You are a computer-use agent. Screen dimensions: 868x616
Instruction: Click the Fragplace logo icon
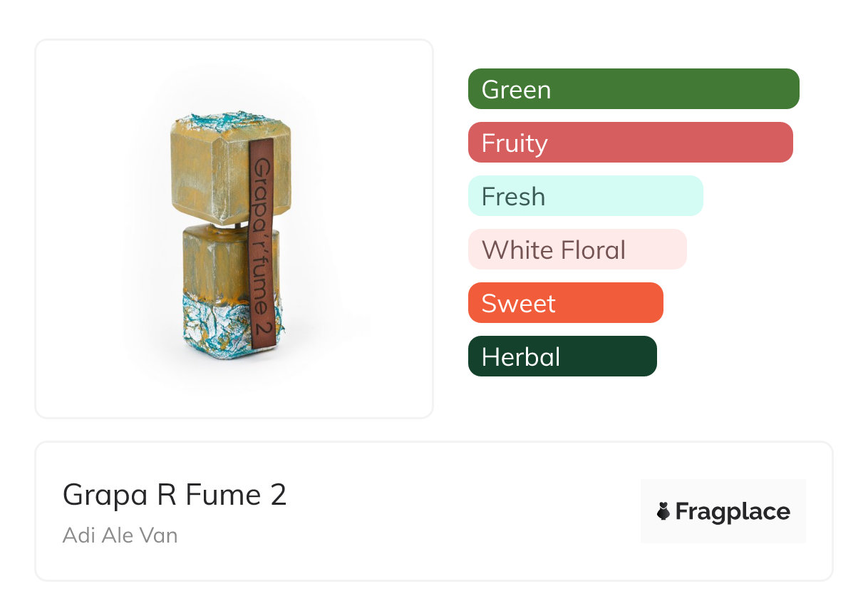click(663, 511)
